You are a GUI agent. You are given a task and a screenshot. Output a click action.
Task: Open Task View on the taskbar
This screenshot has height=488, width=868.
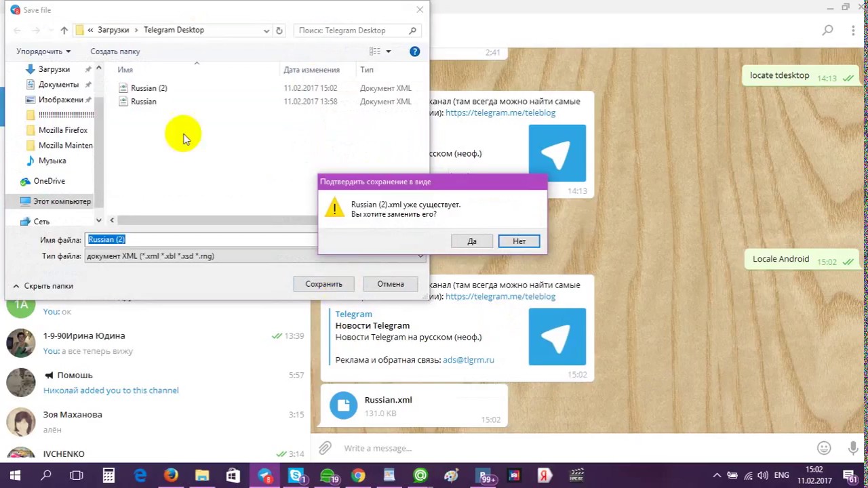77,476
